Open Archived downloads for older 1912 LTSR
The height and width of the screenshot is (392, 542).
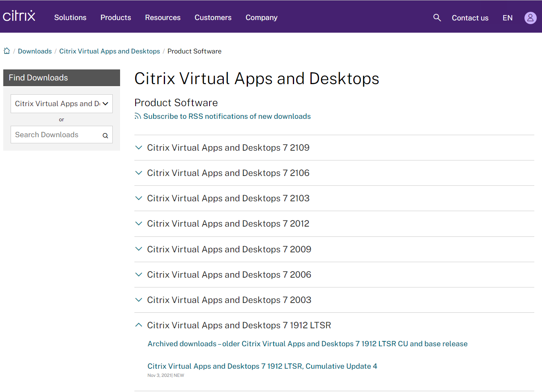click(307, 344)
